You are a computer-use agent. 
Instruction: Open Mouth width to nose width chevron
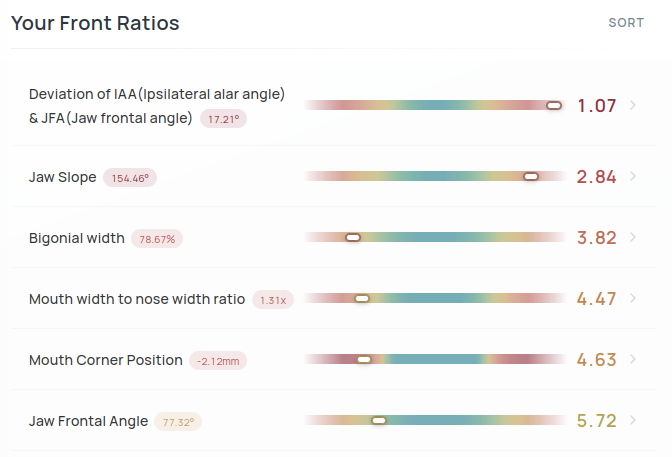click(633, 299)
